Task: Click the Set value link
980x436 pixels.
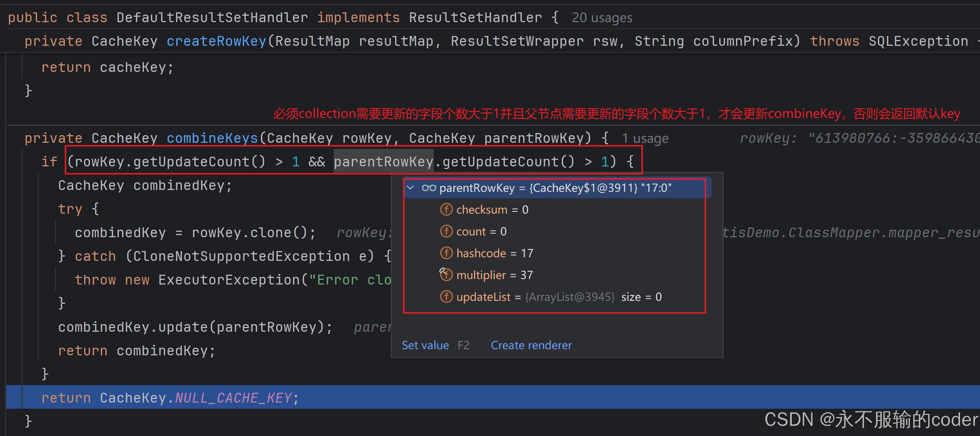Action: pyautogui.click(x=426, y=345)
